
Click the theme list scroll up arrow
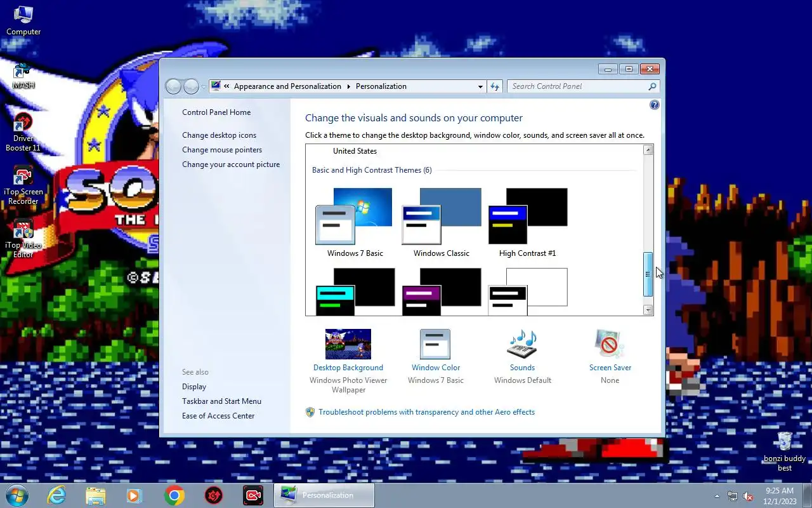click(648, 150)
